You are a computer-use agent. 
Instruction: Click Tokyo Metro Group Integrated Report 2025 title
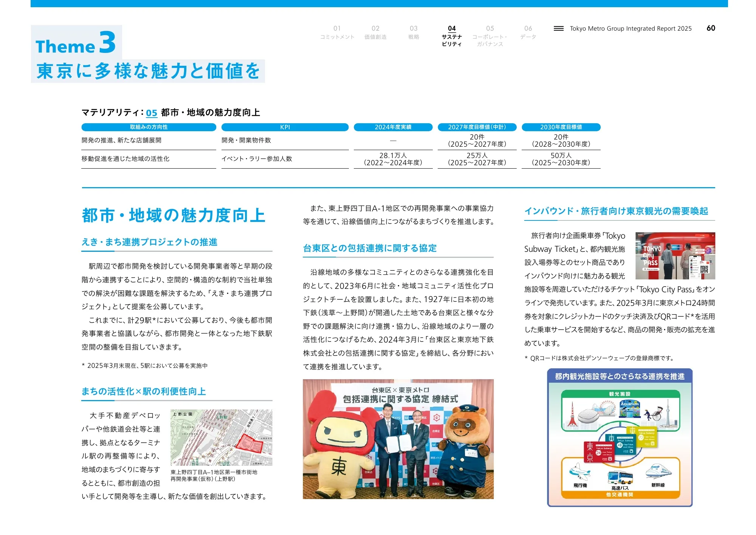point(631,28)
